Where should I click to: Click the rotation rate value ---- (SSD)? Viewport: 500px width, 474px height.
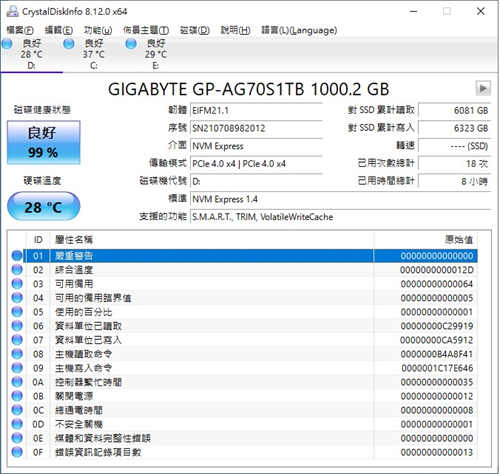[455, 146]
